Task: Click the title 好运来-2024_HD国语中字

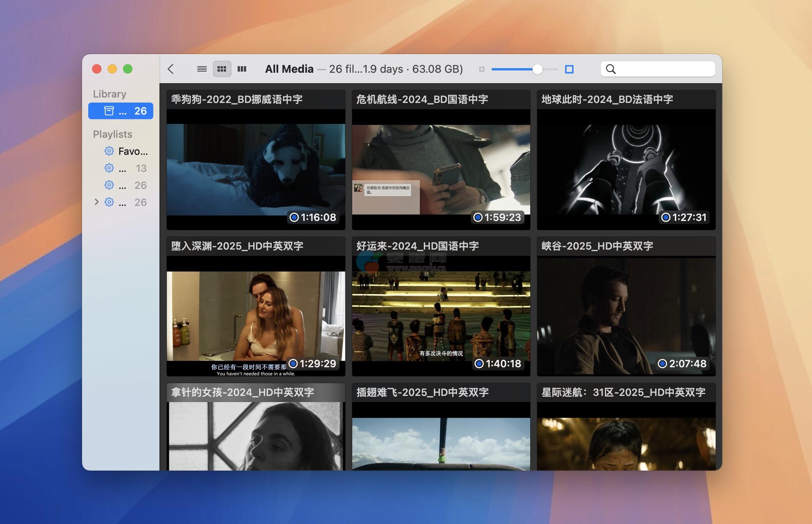Action: [x=418, y=246]
